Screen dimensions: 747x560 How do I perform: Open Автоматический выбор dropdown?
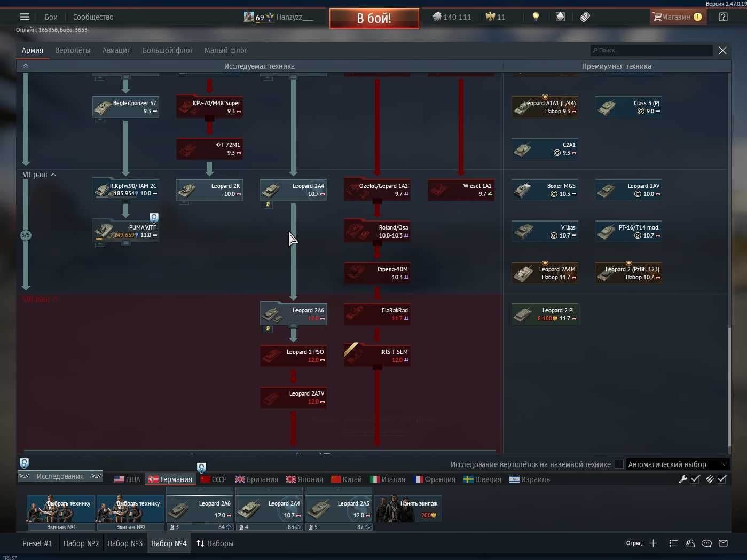(x=678, y=464)
